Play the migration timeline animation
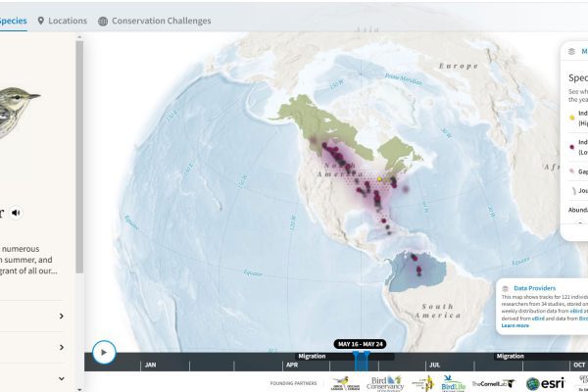588x392 pixels. [x=102, y=351]
